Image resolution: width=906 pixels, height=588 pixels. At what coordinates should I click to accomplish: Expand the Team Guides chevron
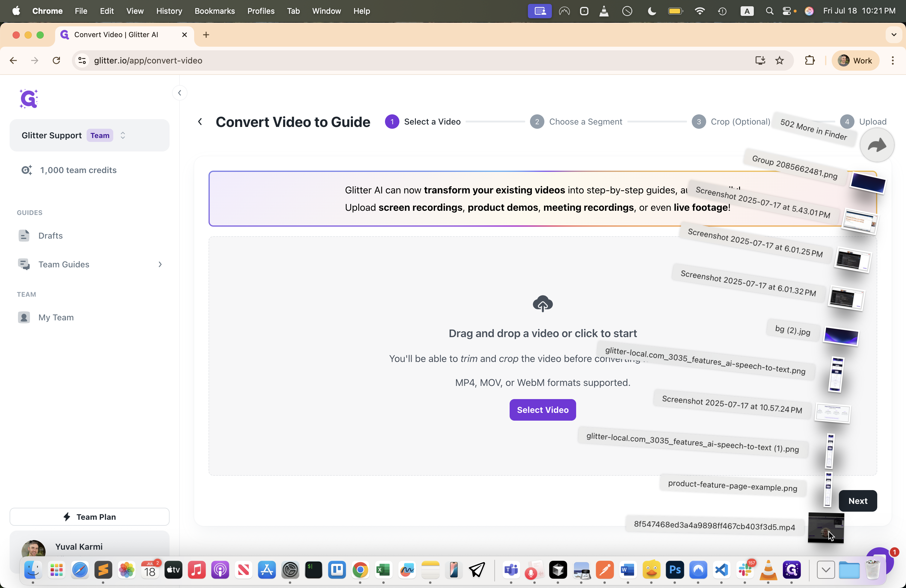click(x=160, y=264)
